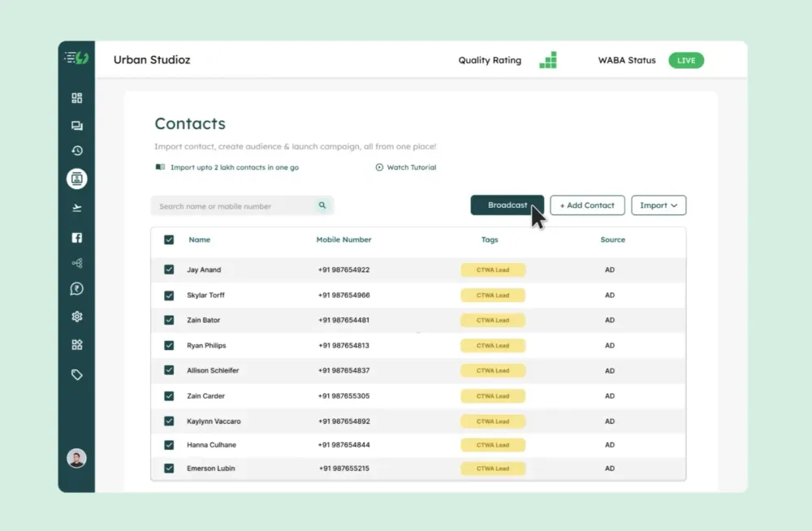Open the integrations share icon in sidebar
Viewport: 812px width, 531px height.
[76, 262]
